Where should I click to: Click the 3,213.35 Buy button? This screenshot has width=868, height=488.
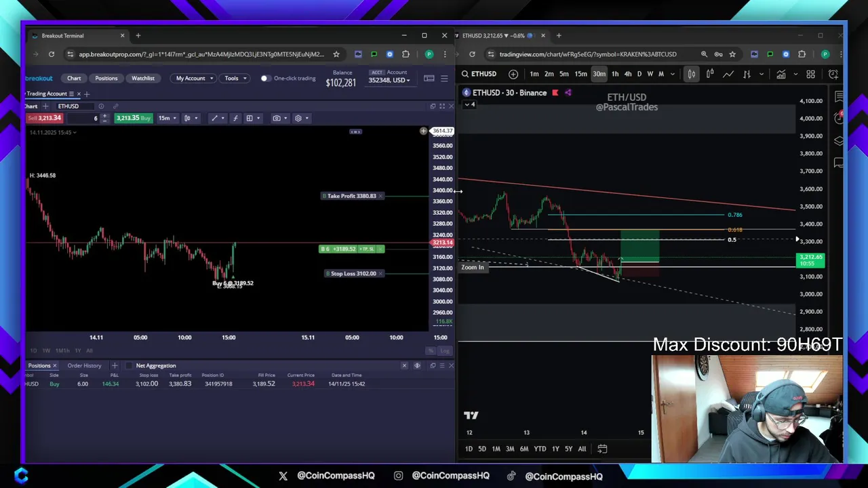coord(133,118)
